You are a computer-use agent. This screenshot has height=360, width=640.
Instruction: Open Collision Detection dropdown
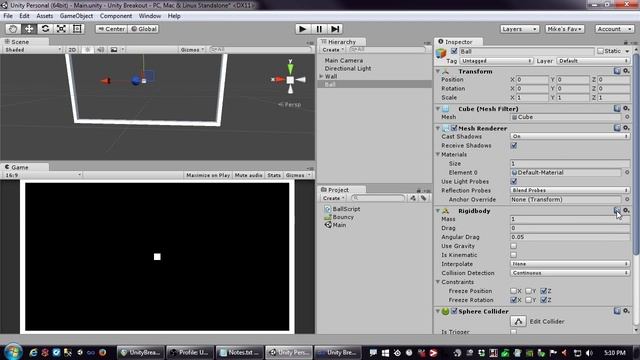pyautogui.click(x=570, y=273)
